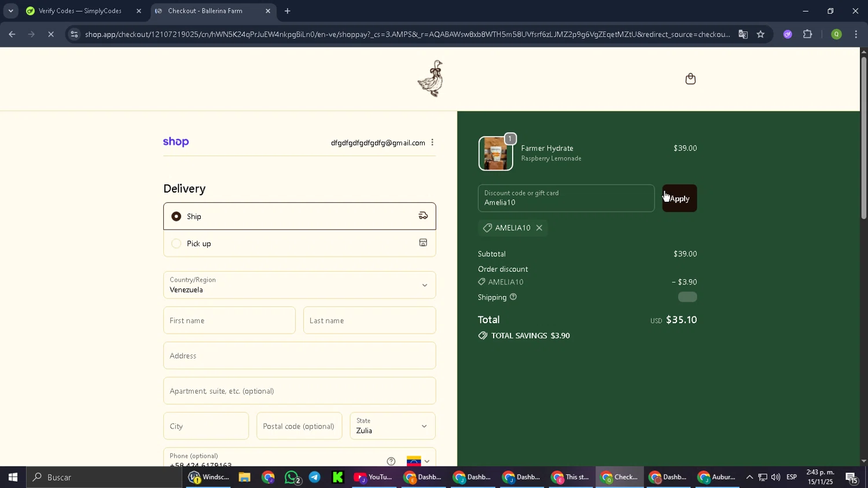Click the Last name field
The height and width of the screenshot is (488, 868).
point(370,320)
